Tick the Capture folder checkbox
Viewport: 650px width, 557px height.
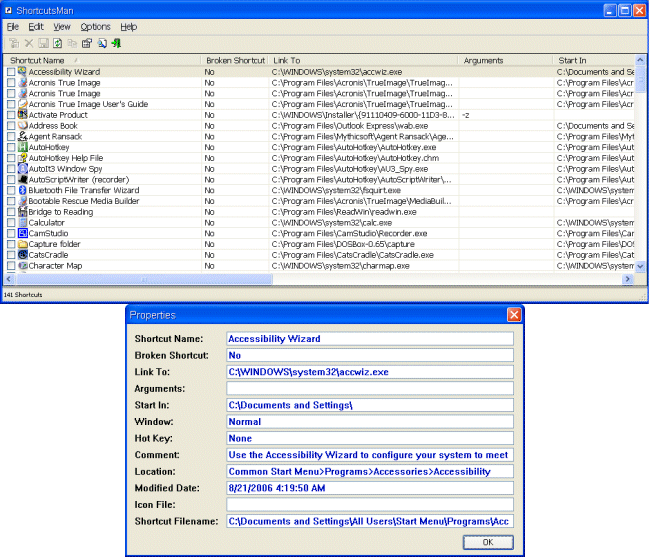[x=11, y=244]
